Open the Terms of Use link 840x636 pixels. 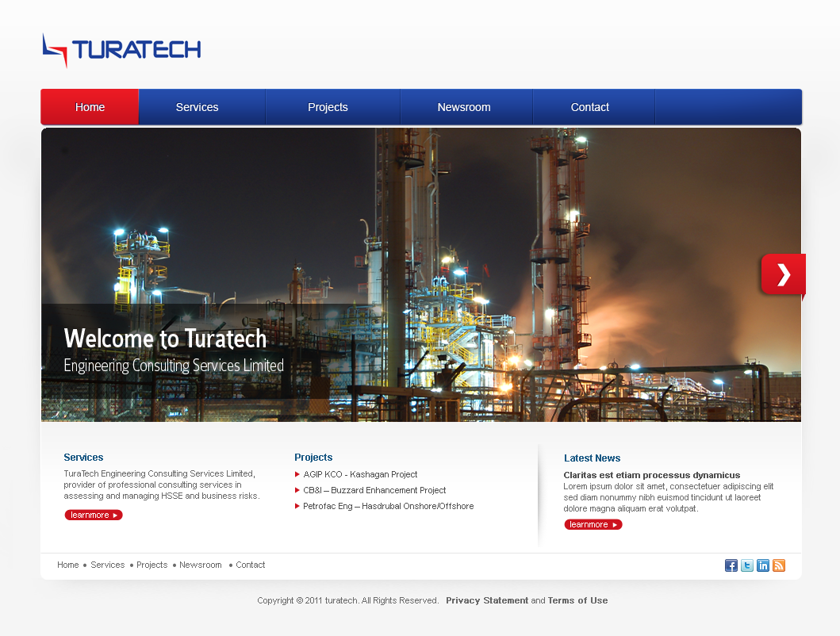(x=577, y=600)
